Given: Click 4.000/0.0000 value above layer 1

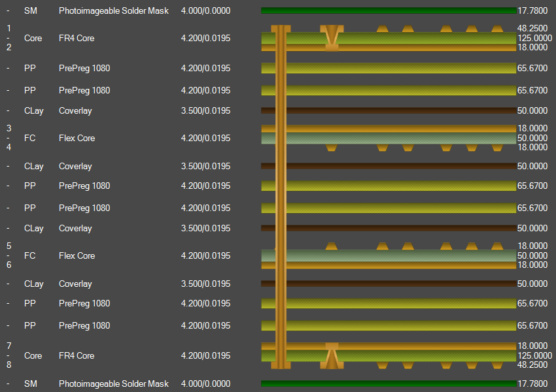Looking at the screenshot, I should pyautogui.click(x=205, y=11).
